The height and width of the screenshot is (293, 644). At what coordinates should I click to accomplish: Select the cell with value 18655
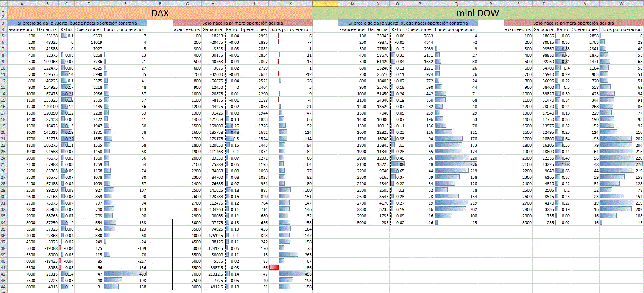(544, 36)
